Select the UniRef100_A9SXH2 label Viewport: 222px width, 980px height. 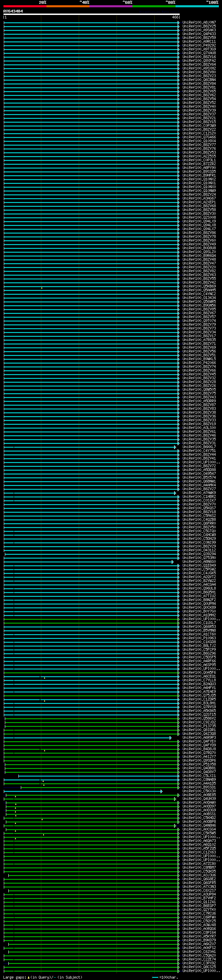pos(199,68)
